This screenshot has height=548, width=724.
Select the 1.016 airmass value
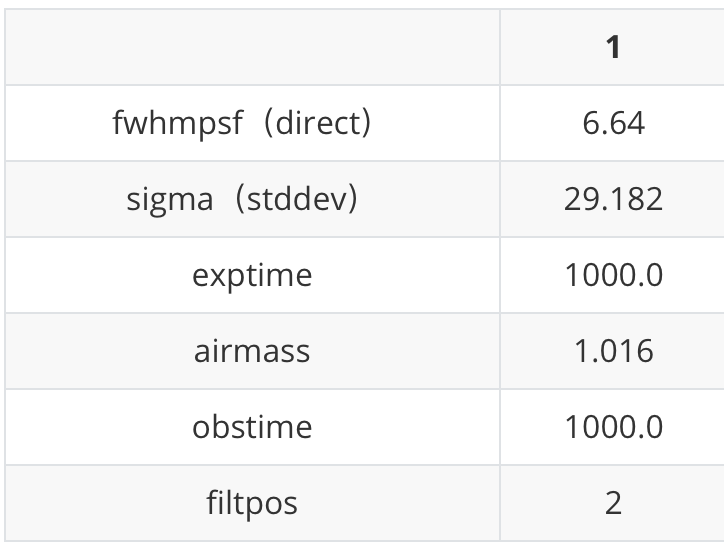[x=613, y=351]
